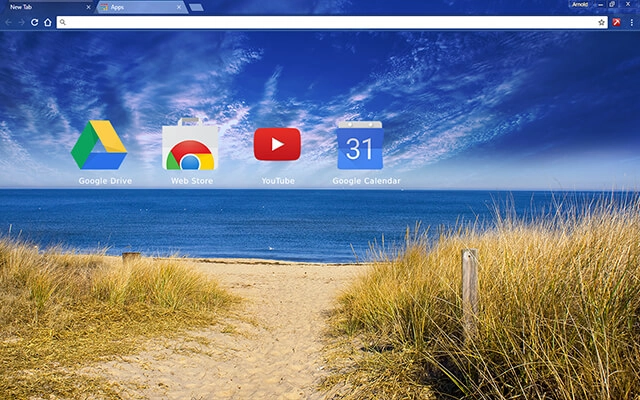
Task: Click the Google Calendar label
Action: [366, 181]
